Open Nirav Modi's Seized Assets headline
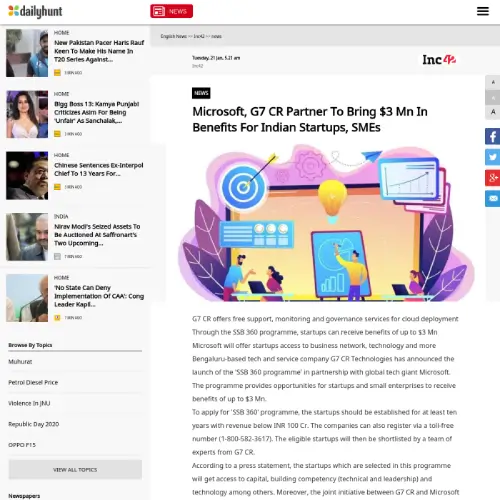The image size is (500, 500). tap(97, 235)
